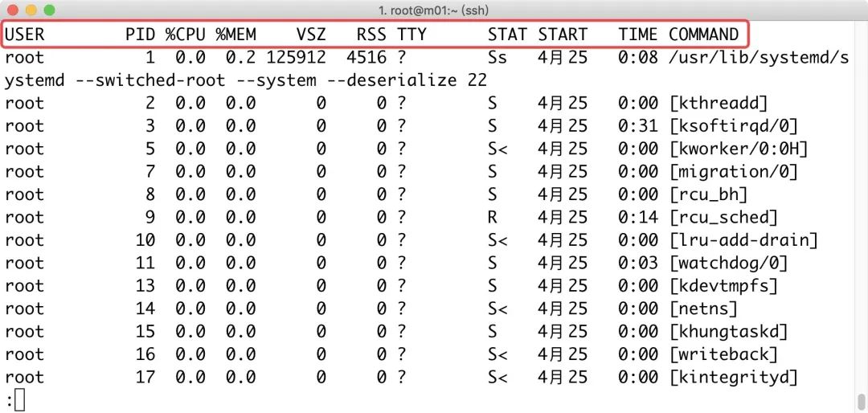Screen dimensions: 868x413
Task: Click the [rcu_sched] command
Action: click(723, 217)
